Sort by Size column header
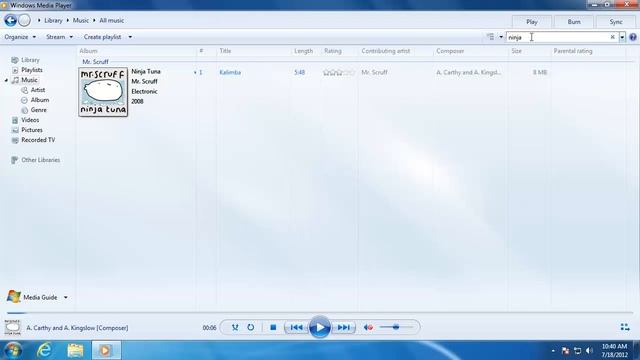The width and height of the screenshot is (640, 360). pyautogui.click(x=516, y=51)
